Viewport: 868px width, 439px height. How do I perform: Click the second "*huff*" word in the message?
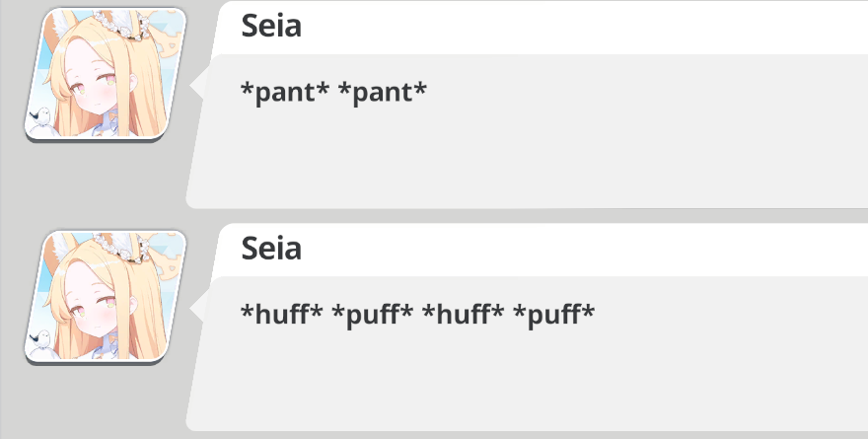pos(464,315)
